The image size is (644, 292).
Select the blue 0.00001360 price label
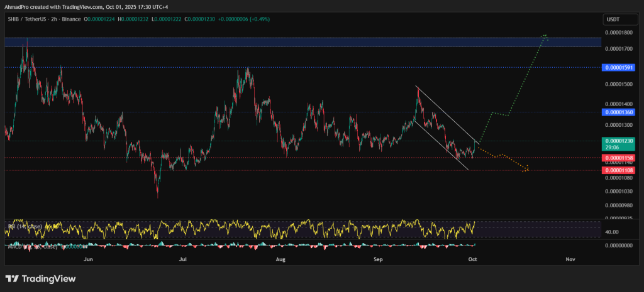pos(619,112)
